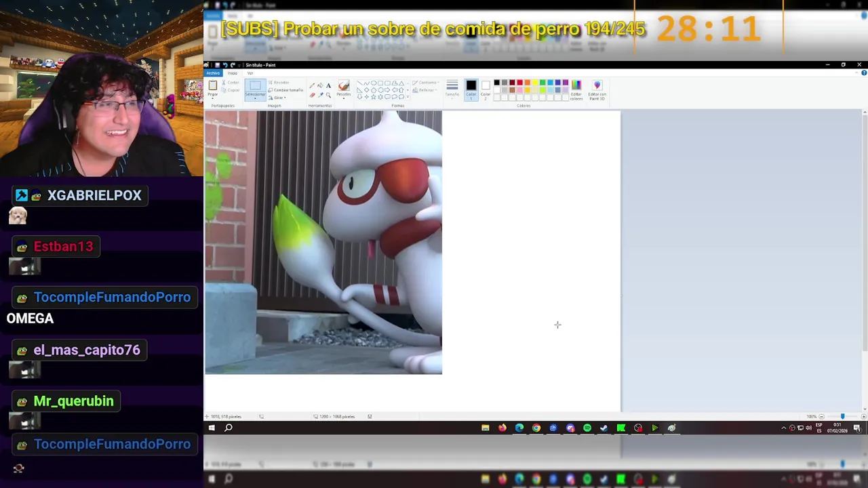Choose the rectangle shape in Formas
This screenshot has width=868, height=488.
380,83
